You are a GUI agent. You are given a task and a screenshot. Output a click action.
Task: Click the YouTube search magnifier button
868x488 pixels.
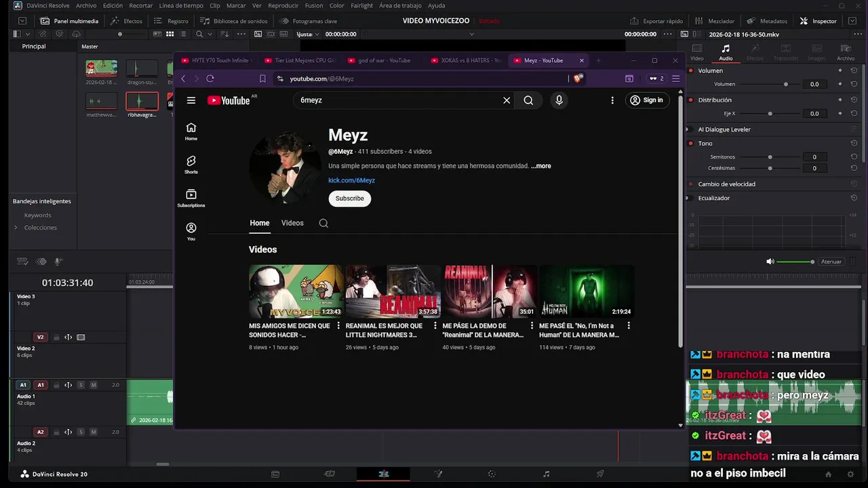(528, 100)
